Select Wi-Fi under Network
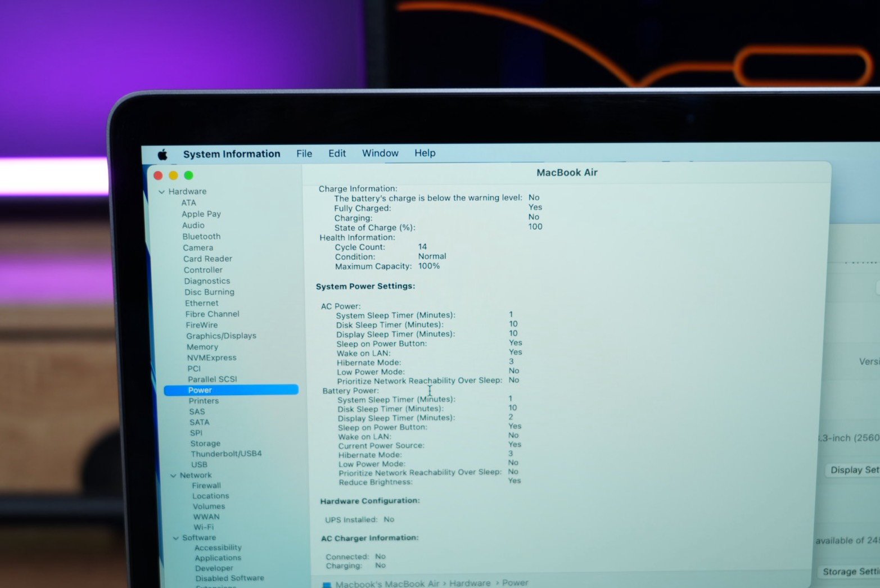The image size is (880, 588). pos(204,527)
